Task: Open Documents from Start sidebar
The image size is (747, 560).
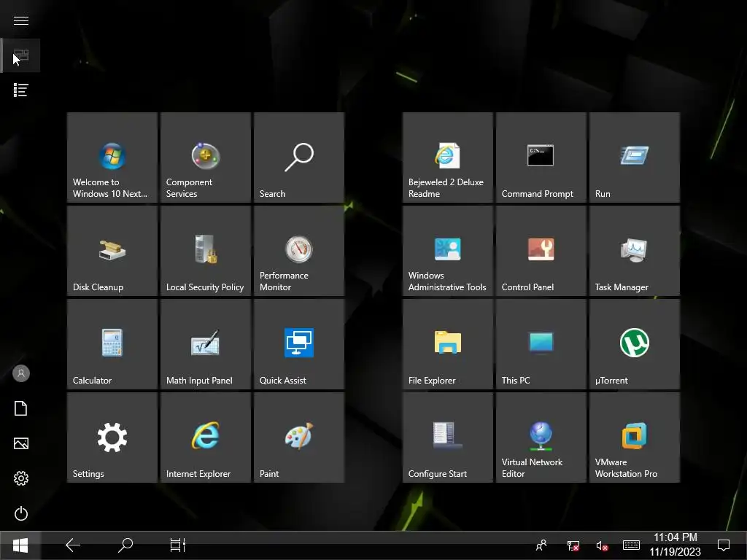Action: point(21,408)
